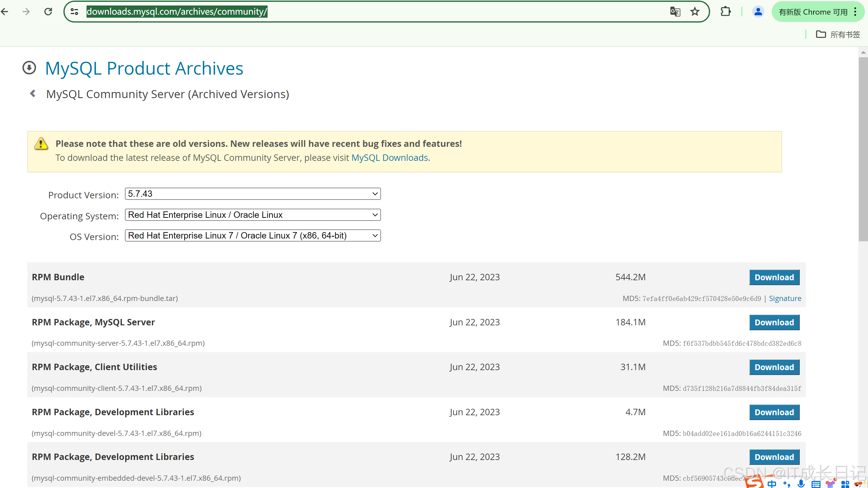Click back chevron beside MySQL Community Server
868x488 pixels.
pos(33,94)
